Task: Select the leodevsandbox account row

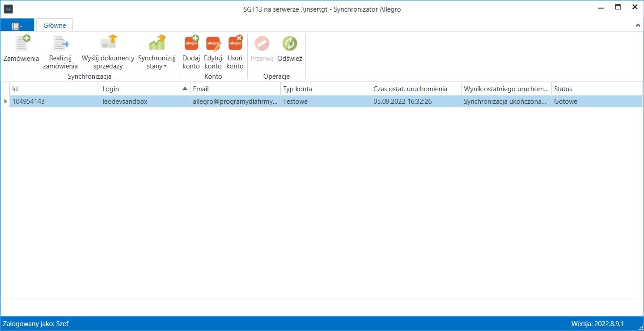Action: point(322,102)
